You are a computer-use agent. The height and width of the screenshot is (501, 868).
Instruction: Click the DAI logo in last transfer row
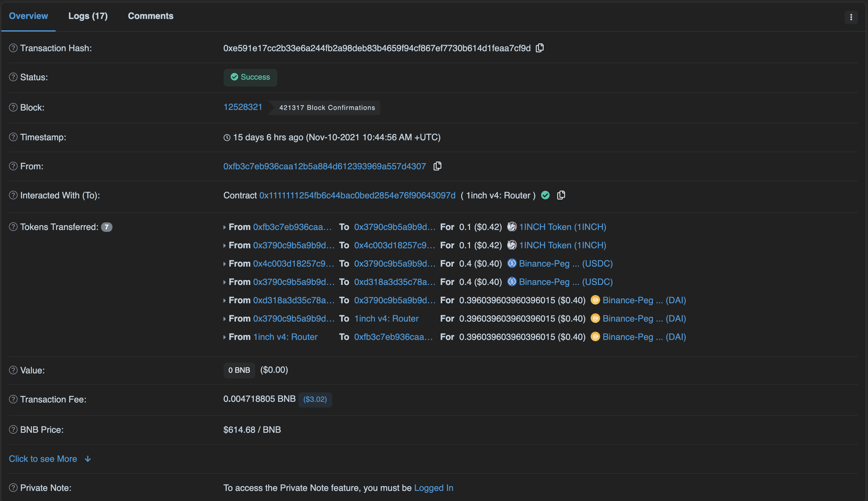tap(595, 336)
